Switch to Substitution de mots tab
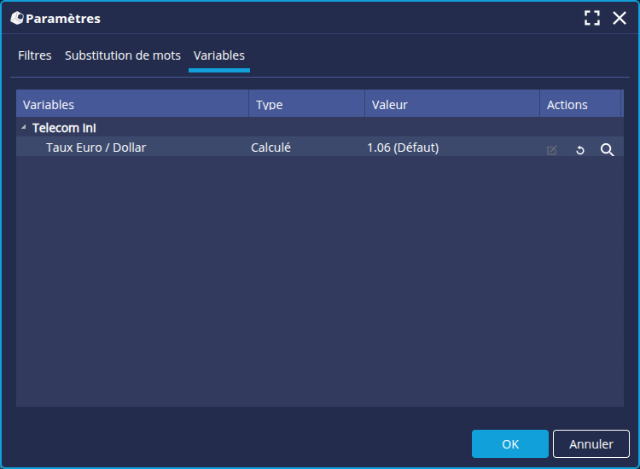 click(123, 56)
